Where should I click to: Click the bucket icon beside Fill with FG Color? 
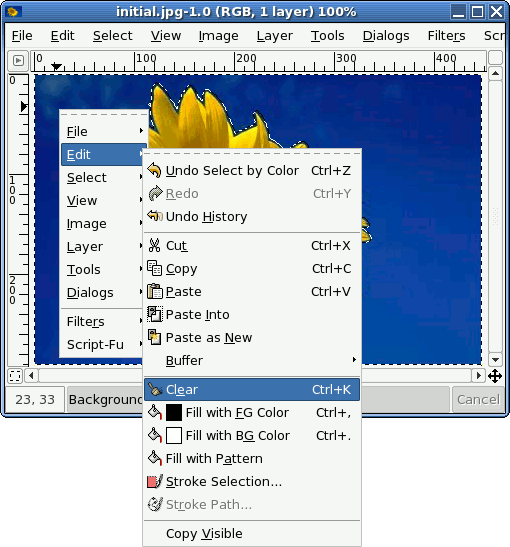[155, 412]
